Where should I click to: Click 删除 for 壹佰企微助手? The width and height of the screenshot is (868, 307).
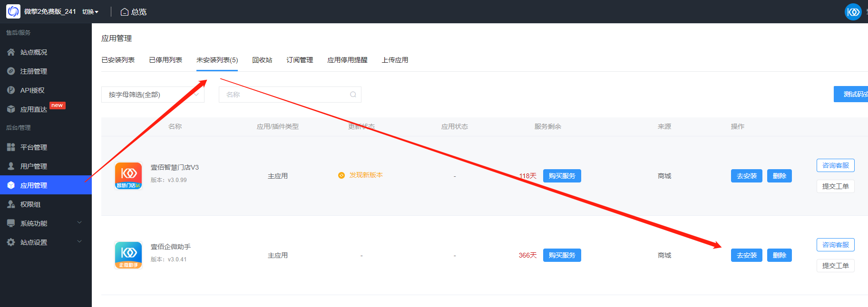coord(779,255)
